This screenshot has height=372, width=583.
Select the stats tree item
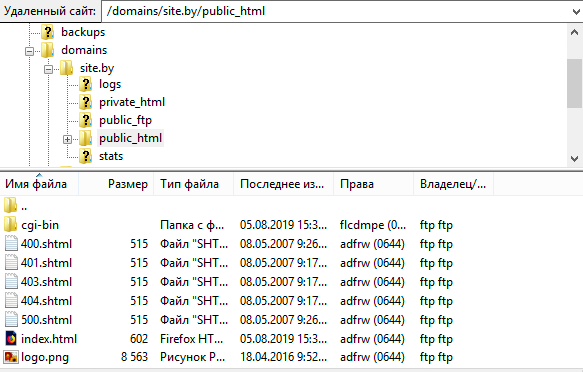pos(111,156)
